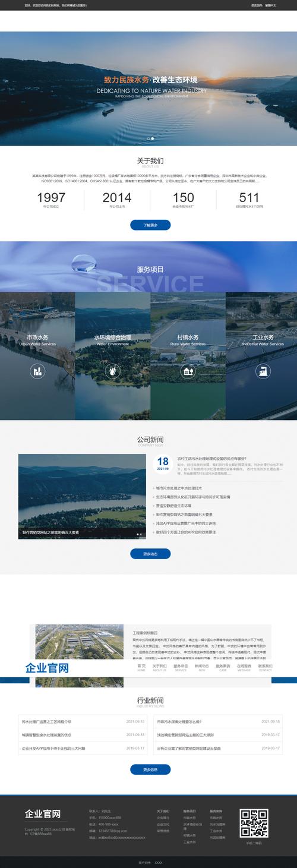Click the 市政水务 bar-chart circle icon
The width and height of the screenshot is (297, 868).
click(37, 371)
